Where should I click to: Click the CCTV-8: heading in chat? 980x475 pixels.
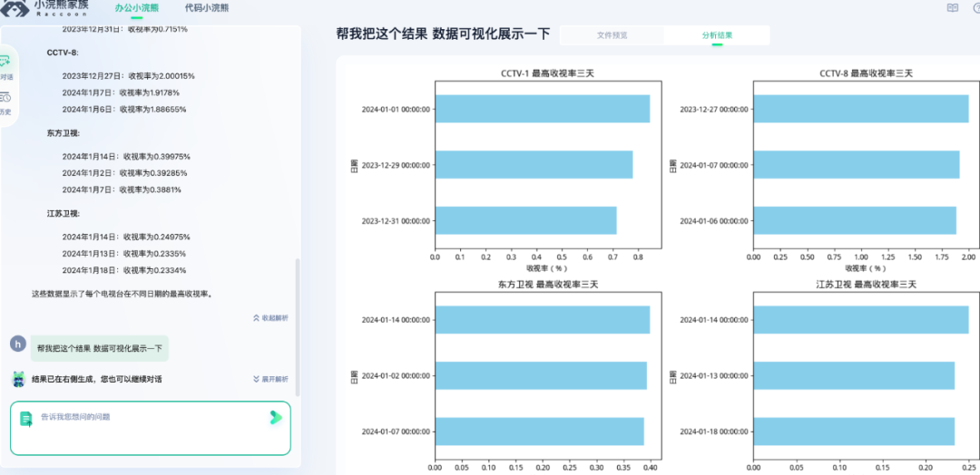(x=63, y=53)
